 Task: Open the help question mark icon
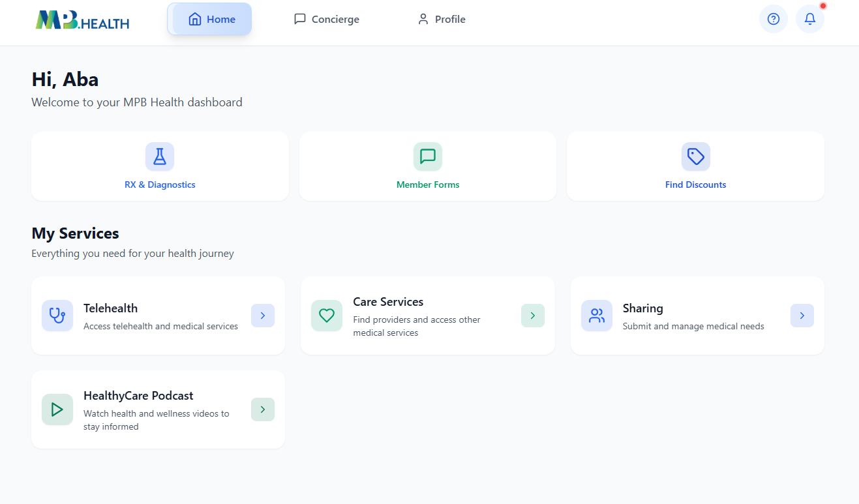(773, 19)
